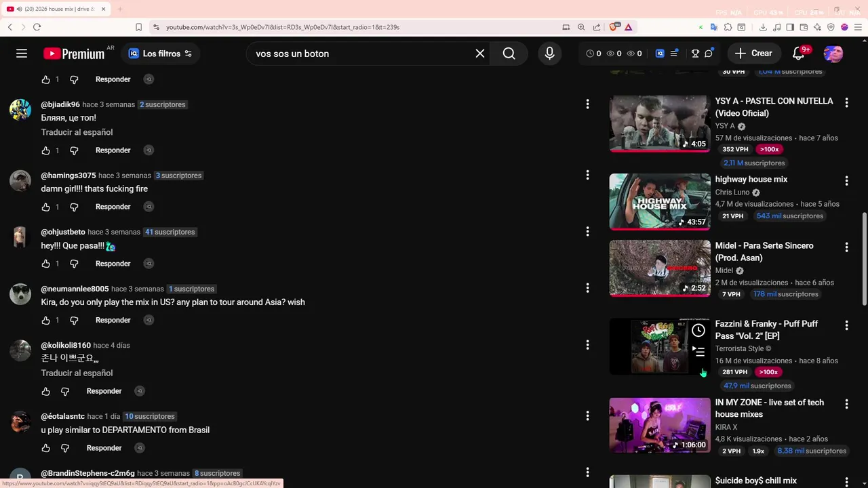Click trophy icon in header extension bar
The image size is (868, 488).
pos(695,54)
